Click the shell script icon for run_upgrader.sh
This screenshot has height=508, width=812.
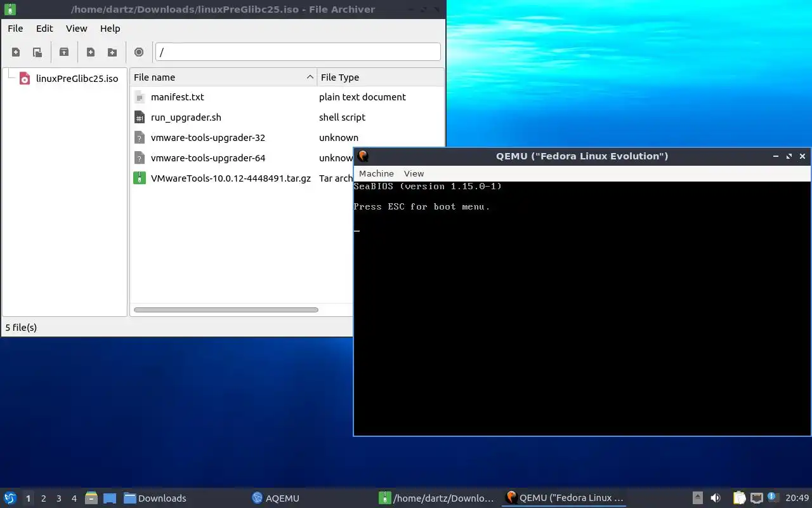coord(140,117)
